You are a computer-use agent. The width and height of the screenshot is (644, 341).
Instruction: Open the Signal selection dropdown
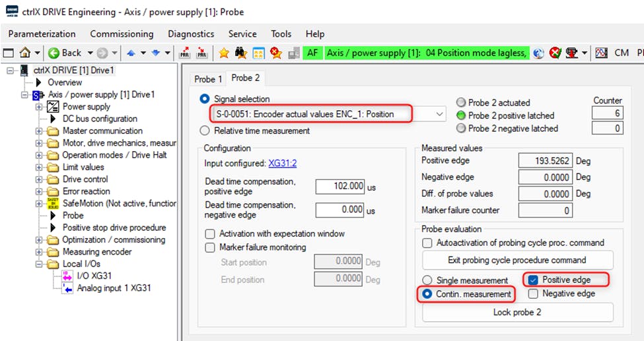pyautogui.click(x=440, y=114)
